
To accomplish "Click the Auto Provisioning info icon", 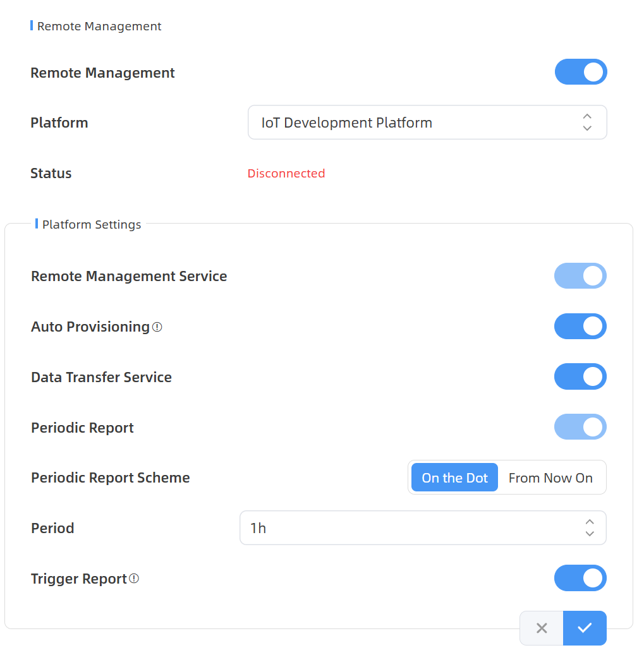I will point(158,327).
